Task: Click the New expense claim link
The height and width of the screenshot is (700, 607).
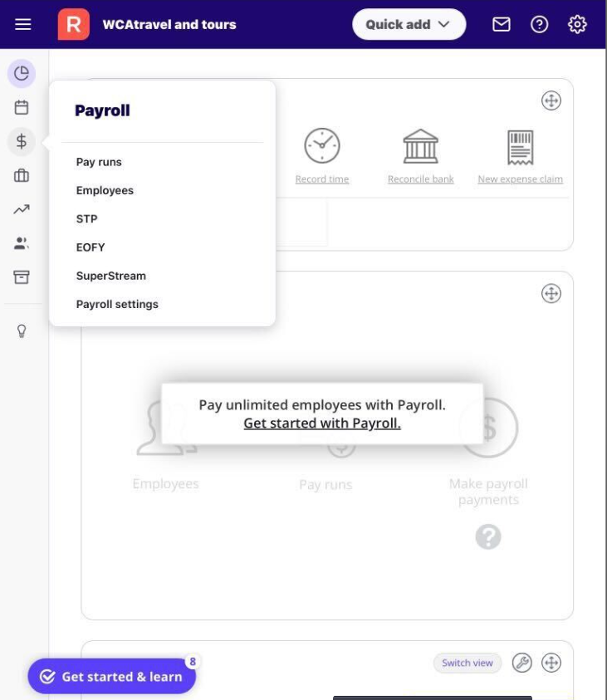Action: (x=521, y=179)
